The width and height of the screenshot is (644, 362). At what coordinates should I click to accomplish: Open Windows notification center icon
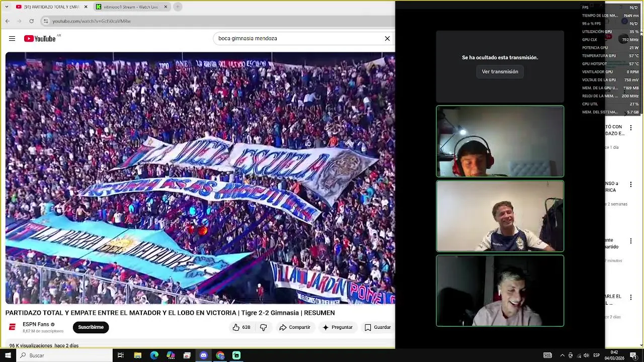tap(633, 355)
